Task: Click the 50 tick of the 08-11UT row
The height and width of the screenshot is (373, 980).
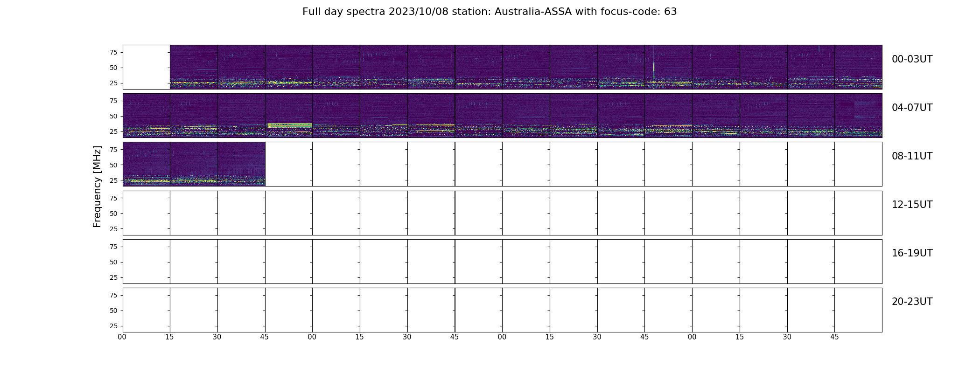Action: click(113, 165)
